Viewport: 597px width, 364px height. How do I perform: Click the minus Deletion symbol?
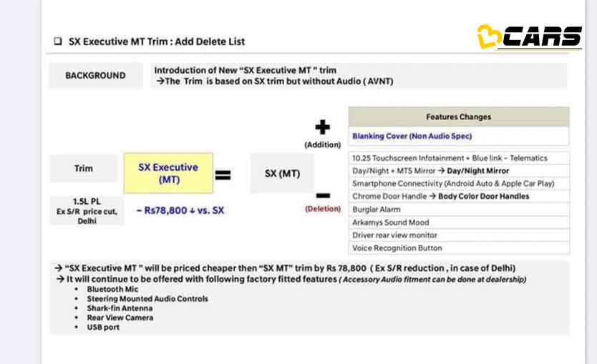[x=323, y=196]
